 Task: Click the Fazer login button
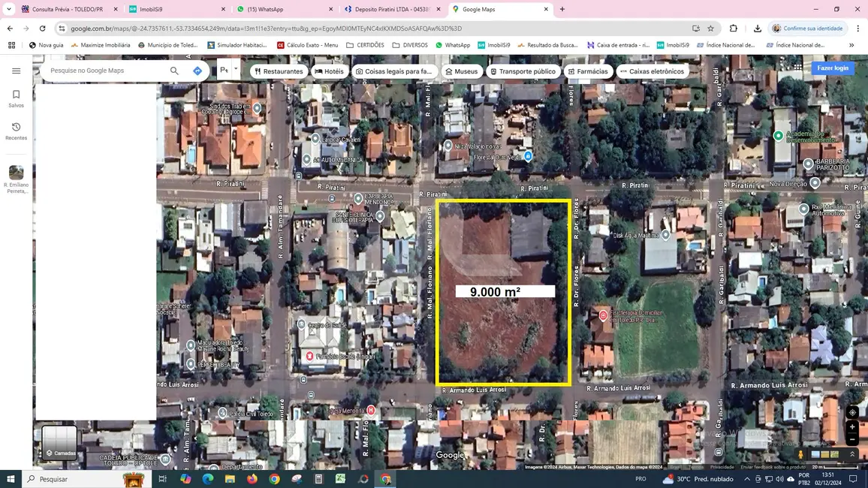(832, 68)
